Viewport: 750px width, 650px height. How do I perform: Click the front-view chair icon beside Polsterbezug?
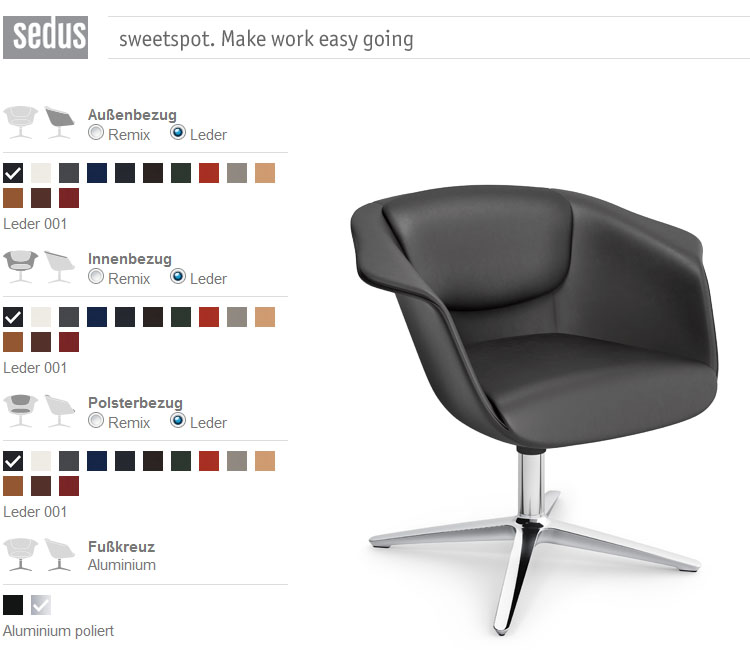21,410
